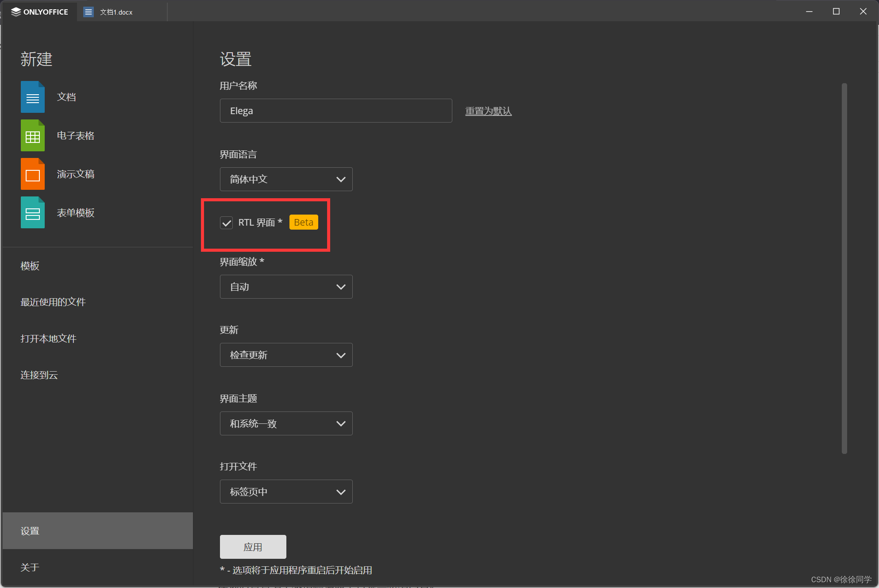Image resolution: width=879 pixels, height=588 pixels.
Task: Click the 应用 button
Action: pyautogui.click(x=253, y=547)
